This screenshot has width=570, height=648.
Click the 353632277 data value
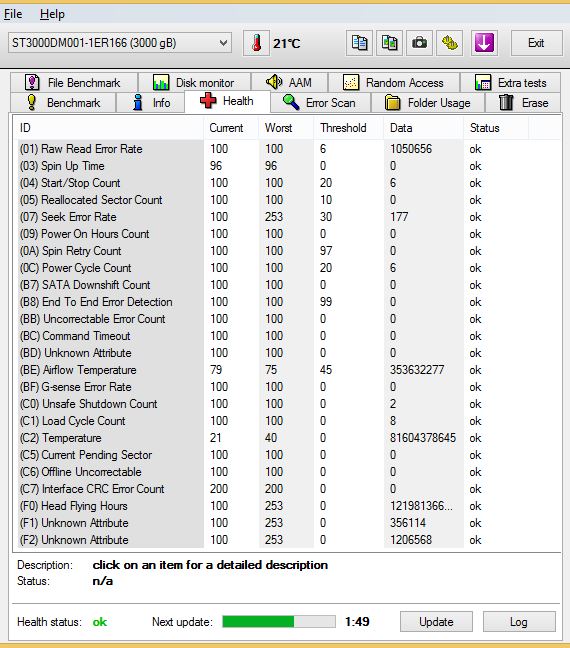417,370
